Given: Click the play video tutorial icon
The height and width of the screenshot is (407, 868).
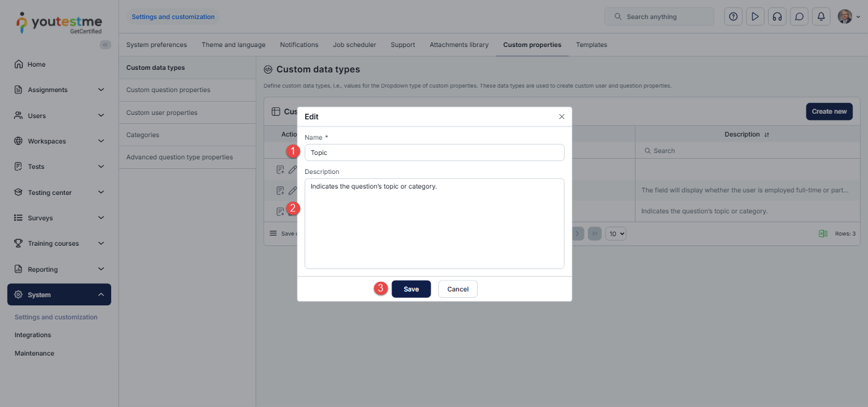Looking at the screenshot, I should coord(755,17).
